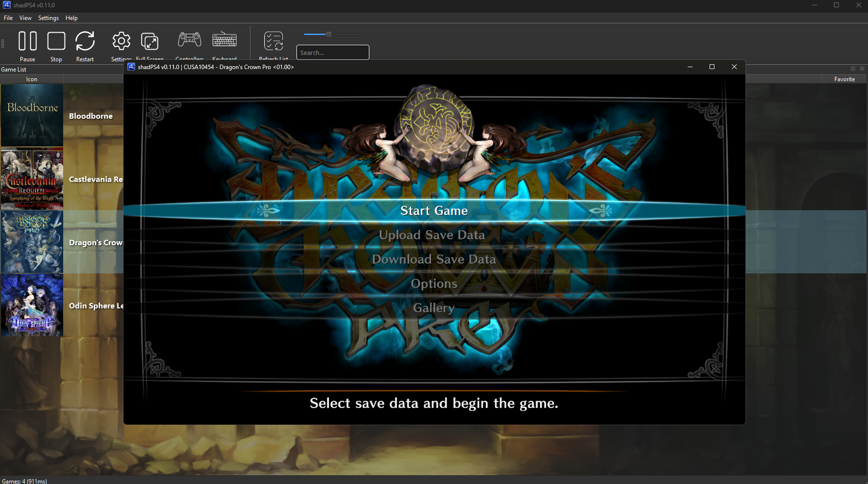Open Gallery in the game menu
This screenshot has height=484, width=868.
click(434, 308)
